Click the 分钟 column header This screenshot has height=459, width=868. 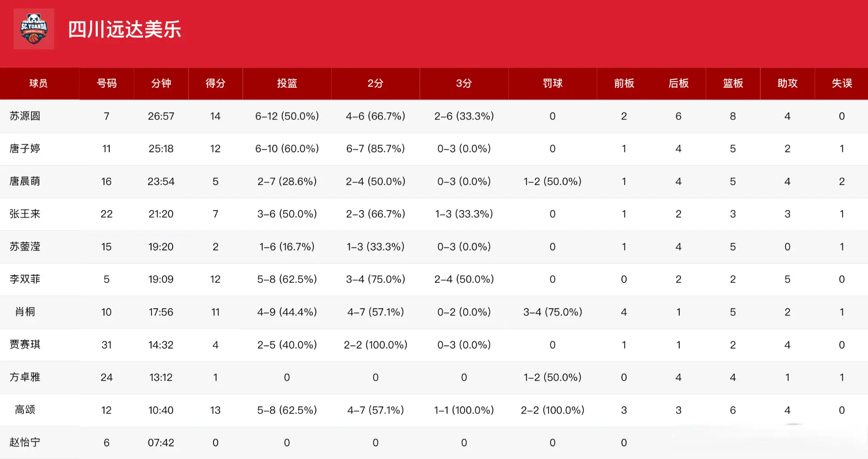pyautogui.click(x=161, y=83)
